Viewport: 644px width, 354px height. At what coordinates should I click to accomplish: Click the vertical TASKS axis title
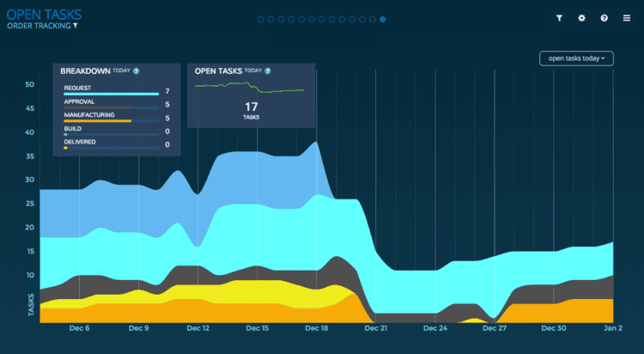(31, 305)
